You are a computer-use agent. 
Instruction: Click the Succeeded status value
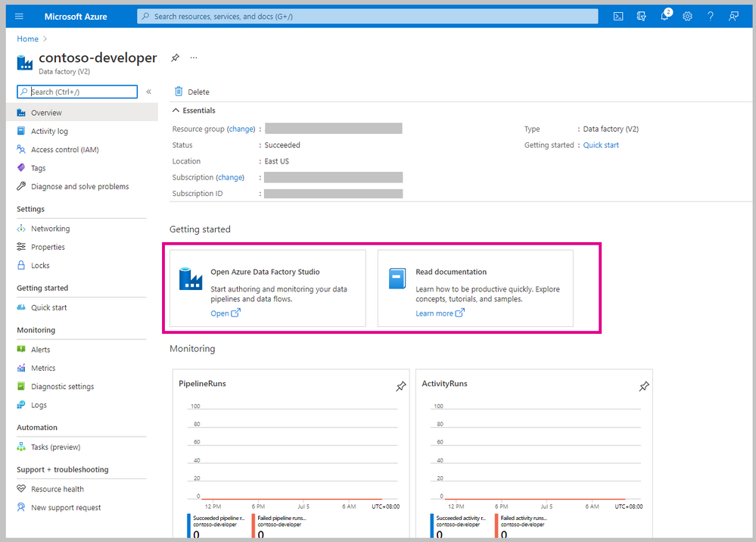(x=282, y=145)
